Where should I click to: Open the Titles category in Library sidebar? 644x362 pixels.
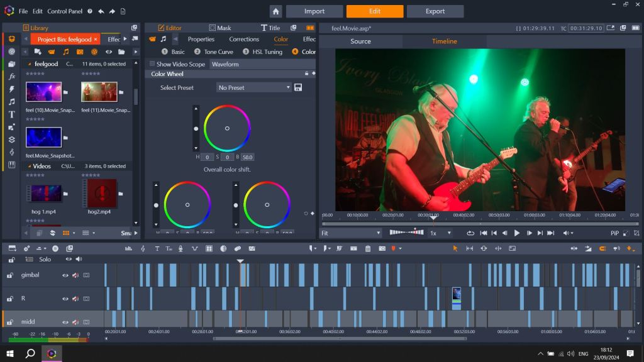point(11,114)
